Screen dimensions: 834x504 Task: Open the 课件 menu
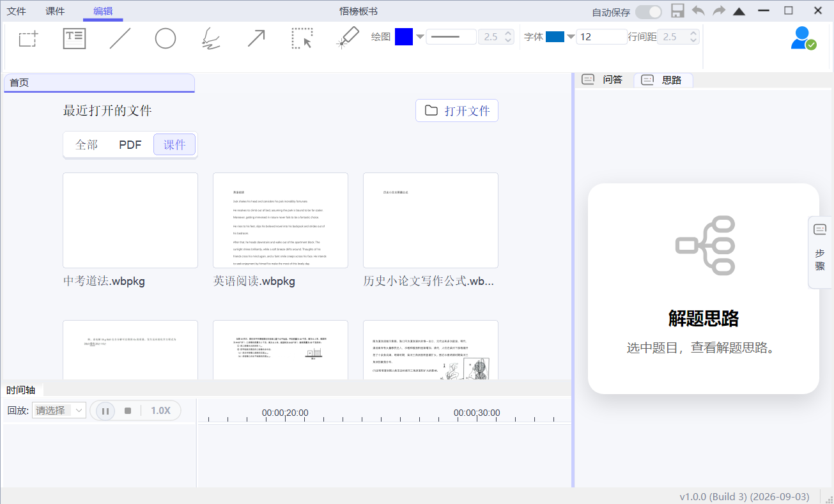(56, 11)
